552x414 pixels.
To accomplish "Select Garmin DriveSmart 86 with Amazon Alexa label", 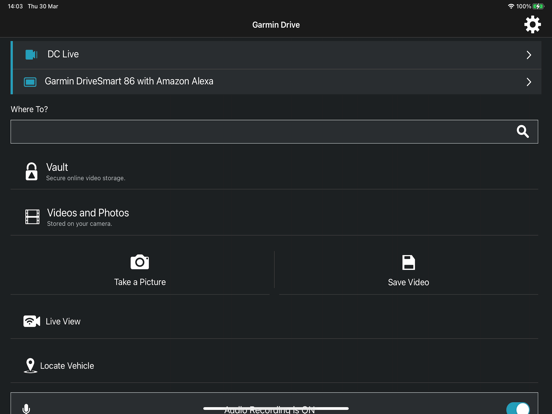I will 129,81.
